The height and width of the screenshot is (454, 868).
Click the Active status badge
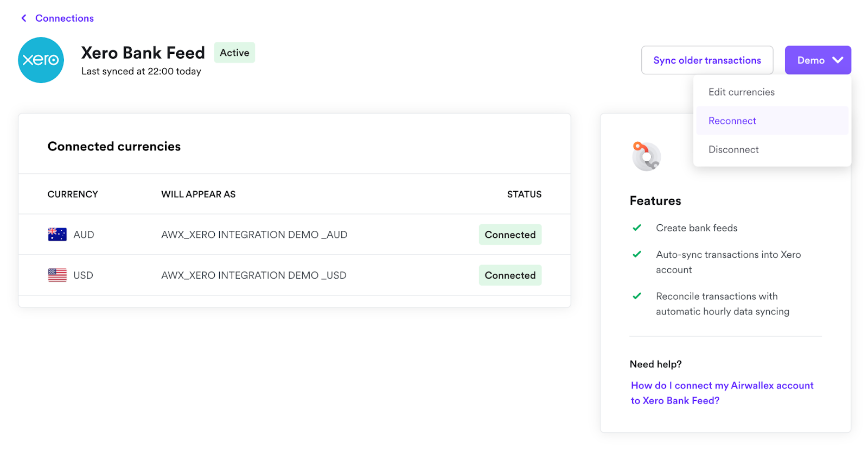click(x=234, y=53)
